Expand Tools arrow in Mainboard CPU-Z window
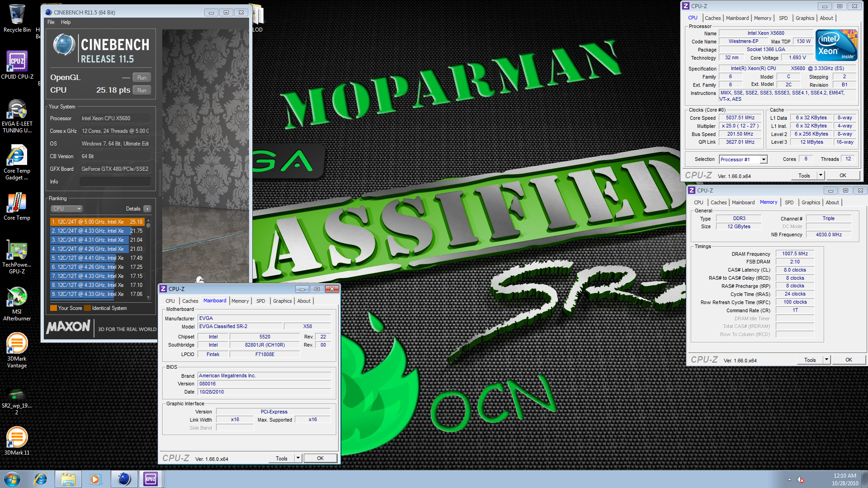The width and height of the screenshot is (868, 488). [x=298, y=458]
